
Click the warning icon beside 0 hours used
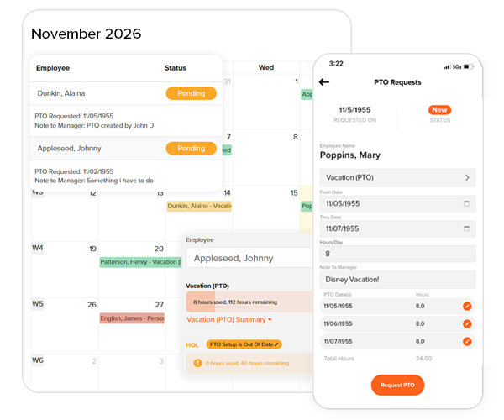pos(197,363)
